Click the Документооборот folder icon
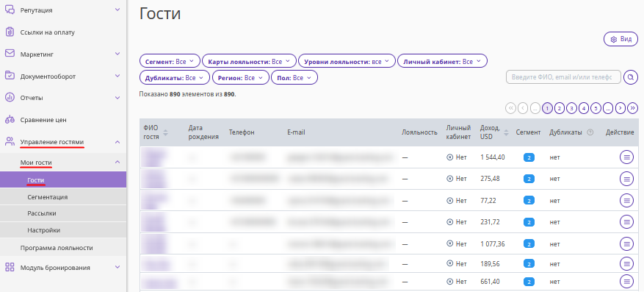The width and height of the screenshot is (644, 292). [10, 76]
